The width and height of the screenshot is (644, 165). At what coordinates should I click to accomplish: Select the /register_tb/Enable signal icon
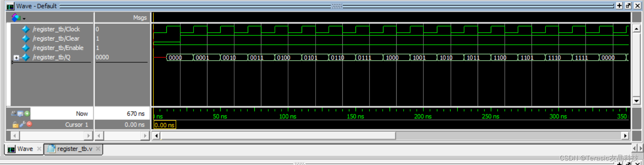(x=26, y=48)
